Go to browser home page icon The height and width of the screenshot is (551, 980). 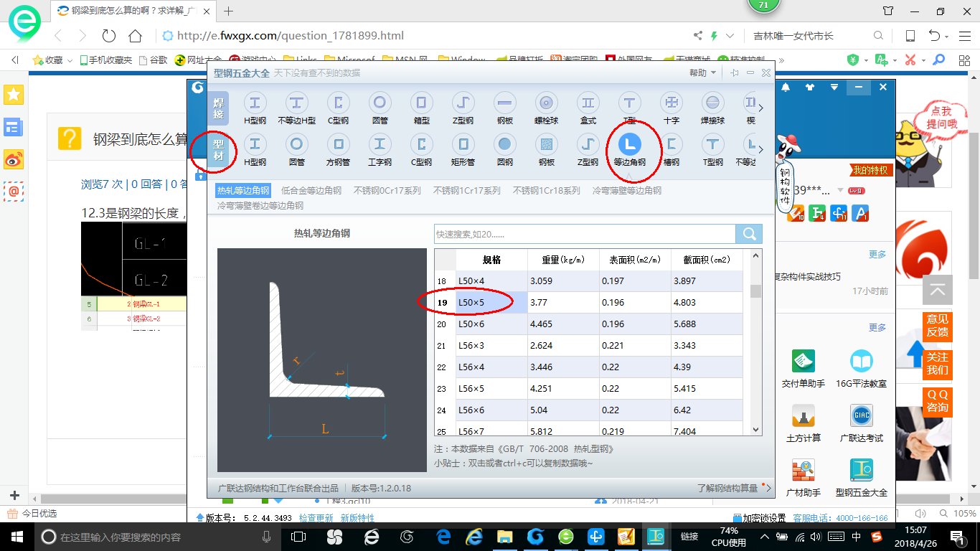[135, 36]
